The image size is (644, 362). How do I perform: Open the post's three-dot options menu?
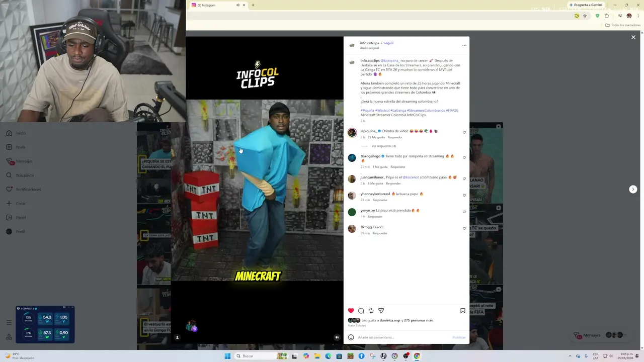coord(464,45)
